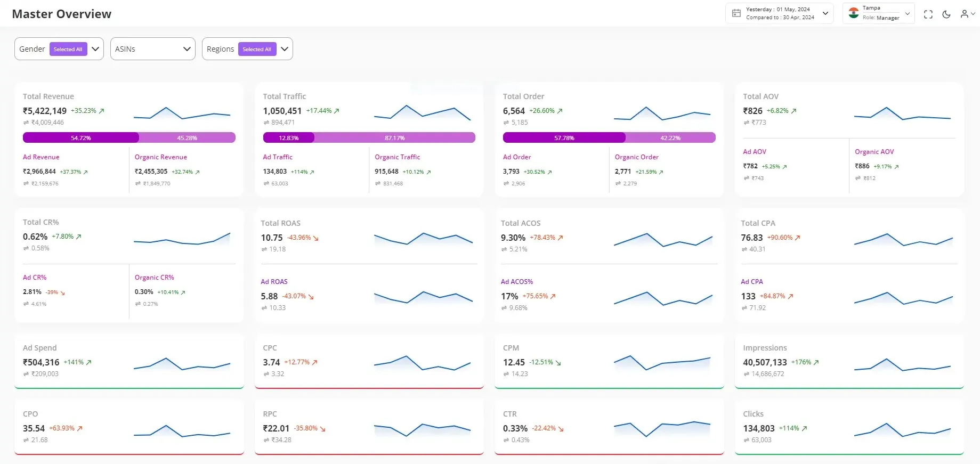Screen dimensions: 980x464
Task: Click the calendar icon in date picker
Action: [x=736, y=13]
